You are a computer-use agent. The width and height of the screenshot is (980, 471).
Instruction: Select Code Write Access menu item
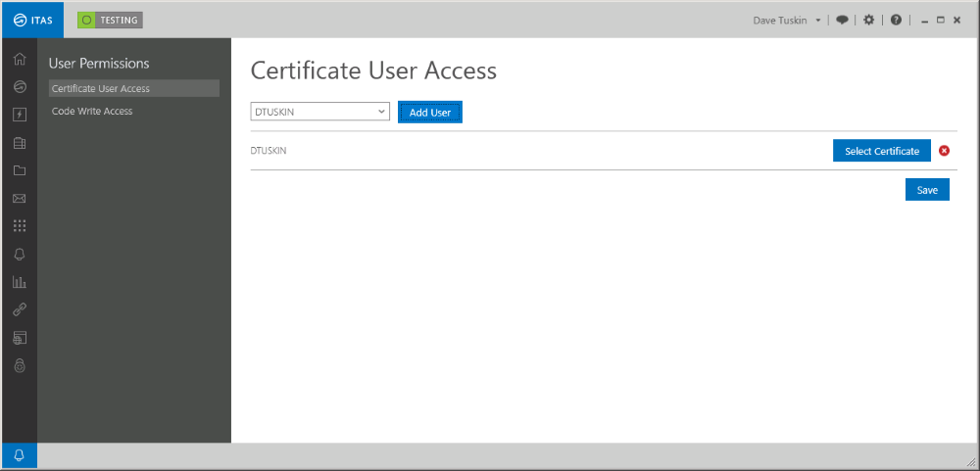(92, 112)
